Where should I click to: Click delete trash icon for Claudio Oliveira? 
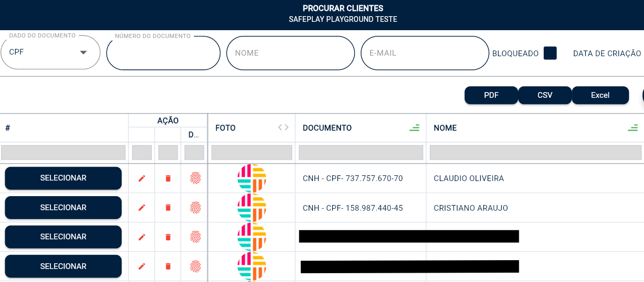click(168, 178)
